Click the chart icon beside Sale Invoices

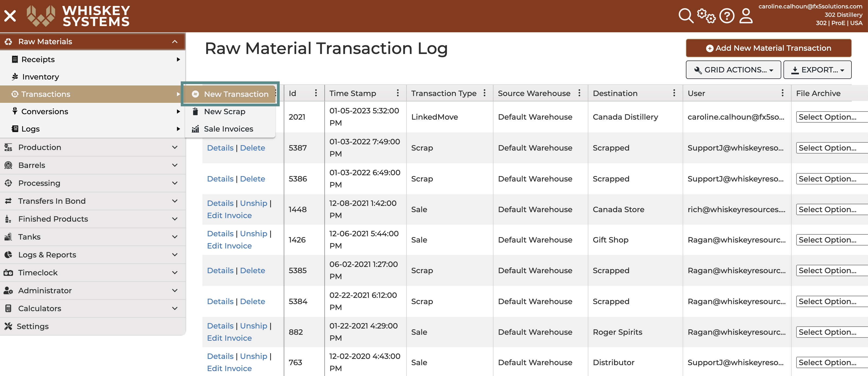pyautogui.click(x=195, y=129)
